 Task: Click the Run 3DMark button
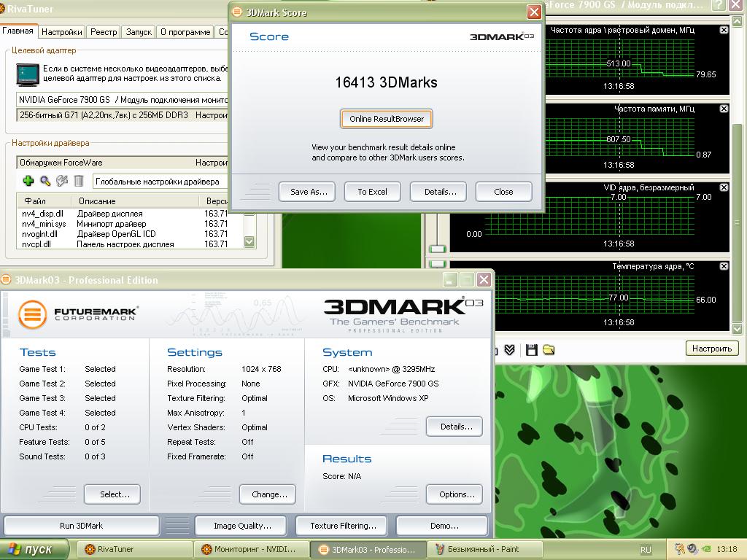pyautogui.click(x=82, y=526)
